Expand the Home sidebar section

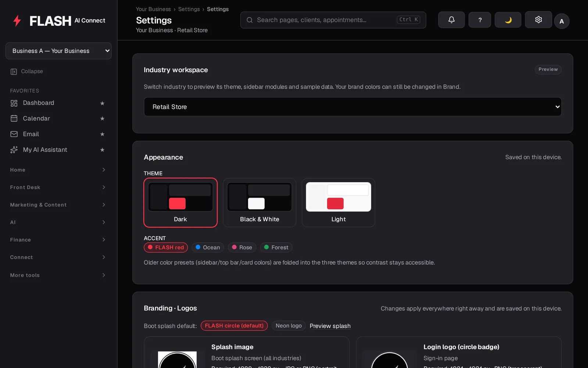[58, 170]
